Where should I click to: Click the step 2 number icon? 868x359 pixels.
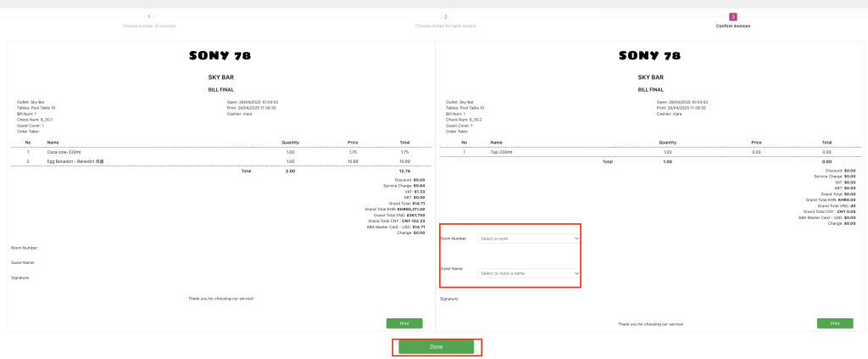(446, 17)
